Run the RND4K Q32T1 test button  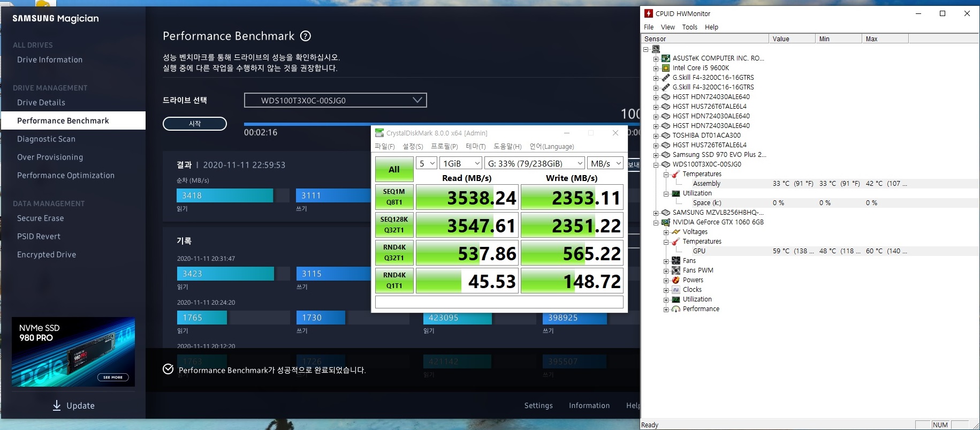coord(394,253)
